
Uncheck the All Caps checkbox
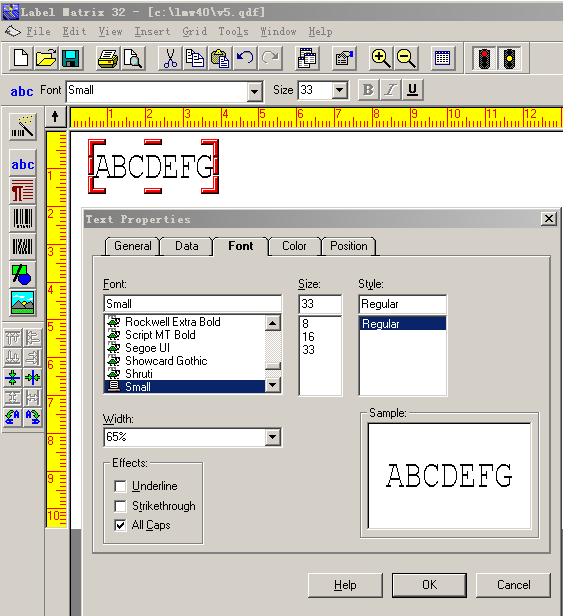(x=120, y=525)
